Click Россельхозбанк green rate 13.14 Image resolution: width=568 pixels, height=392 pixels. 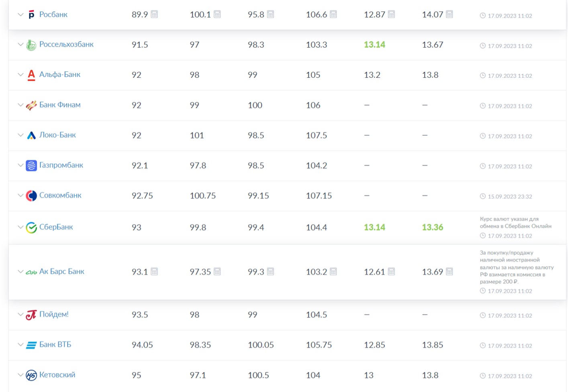pos(374,45)
